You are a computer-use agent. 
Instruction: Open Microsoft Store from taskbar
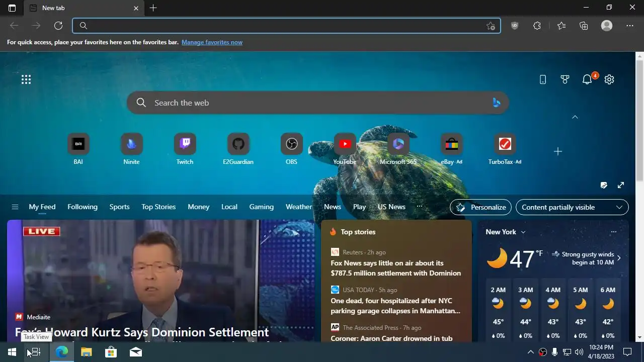point(111,352)
